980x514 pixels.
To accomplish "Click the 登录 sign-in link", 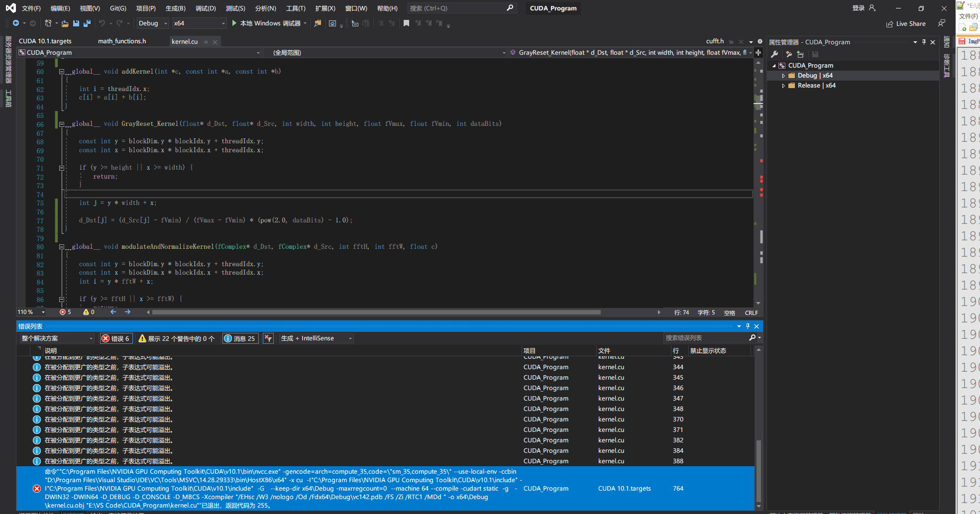I will coord(858,8).
